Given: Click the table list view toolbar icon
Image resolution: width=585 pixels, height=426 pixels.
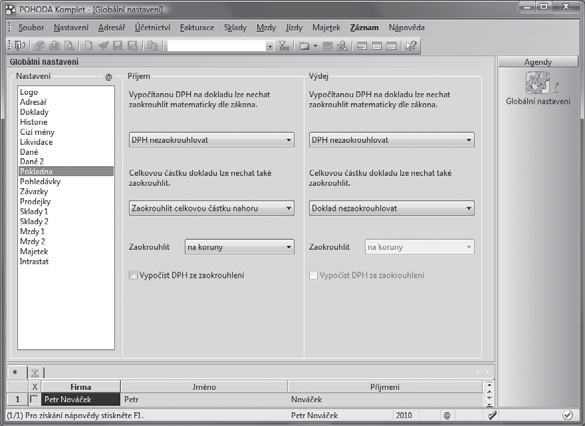Looking at the screenshot, I should click(328, 46).
